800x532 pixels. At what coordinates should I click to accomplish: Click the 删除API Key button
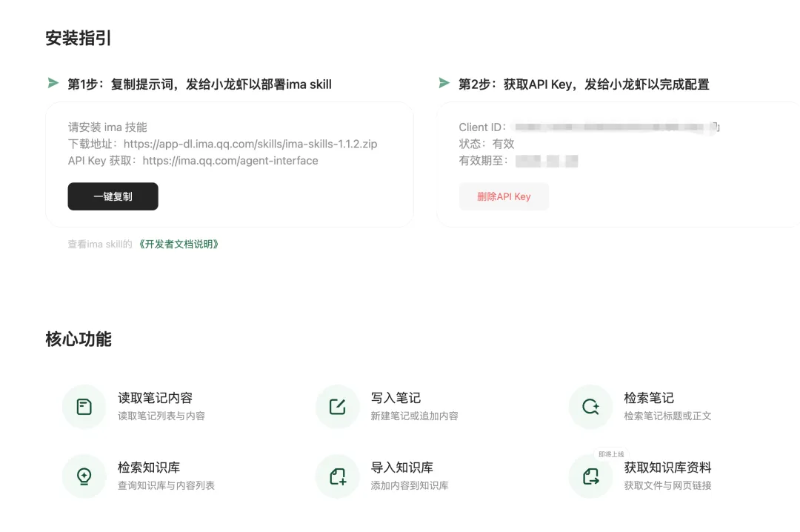(504, 196)
